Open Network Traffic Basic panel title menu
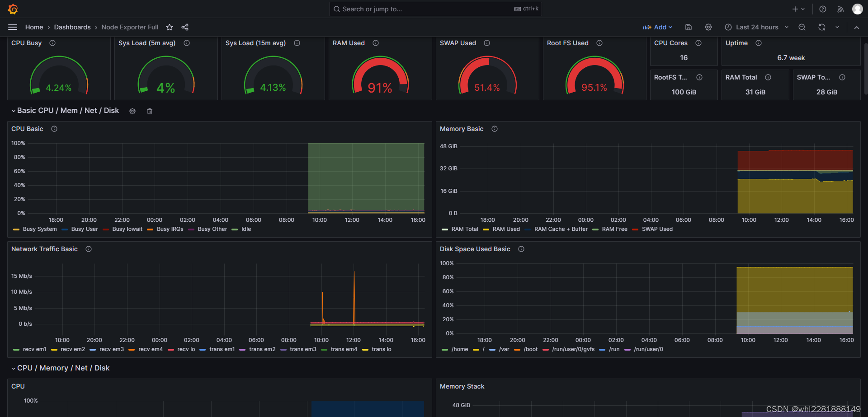868x417 pixels. [44, 249]
